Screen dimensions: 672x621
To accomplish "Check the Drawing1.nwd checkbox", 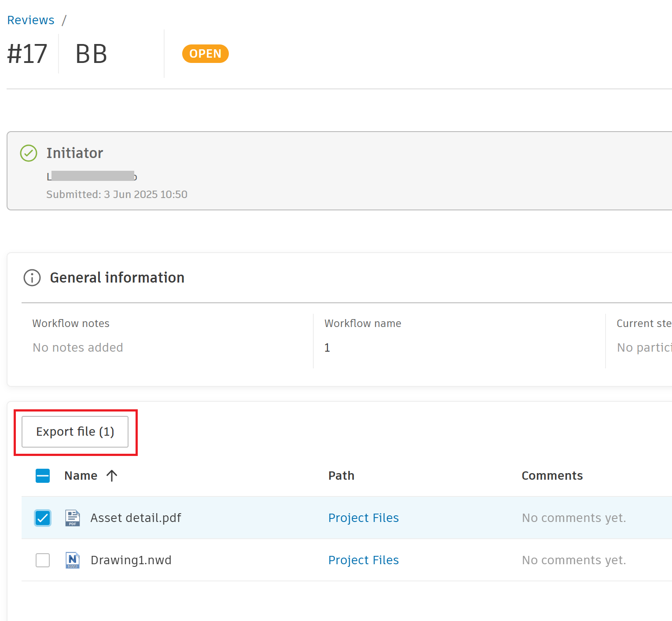I will tap(43, 560).
